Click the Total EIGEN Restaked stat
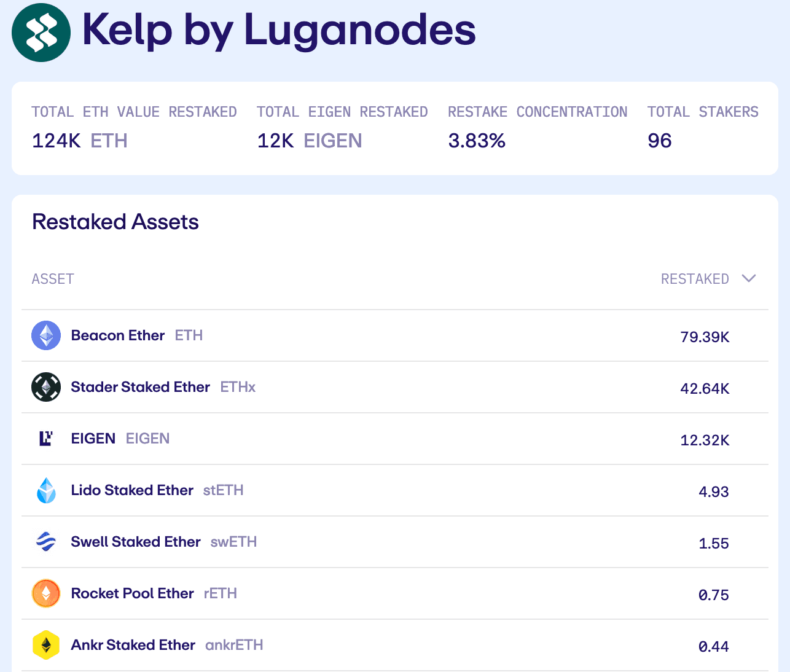Image resolution: width=790 pixels, height=672 pixels. pos(309,141)
